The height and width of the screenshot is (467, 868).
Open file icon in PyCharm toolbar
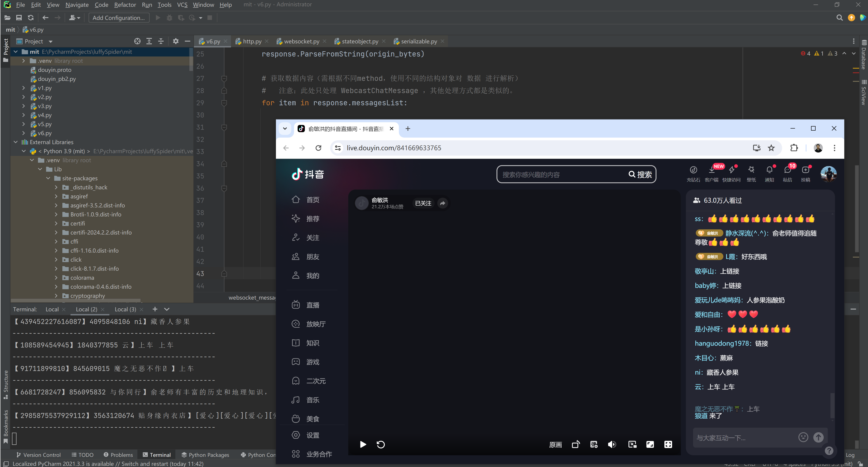[7, 18]
